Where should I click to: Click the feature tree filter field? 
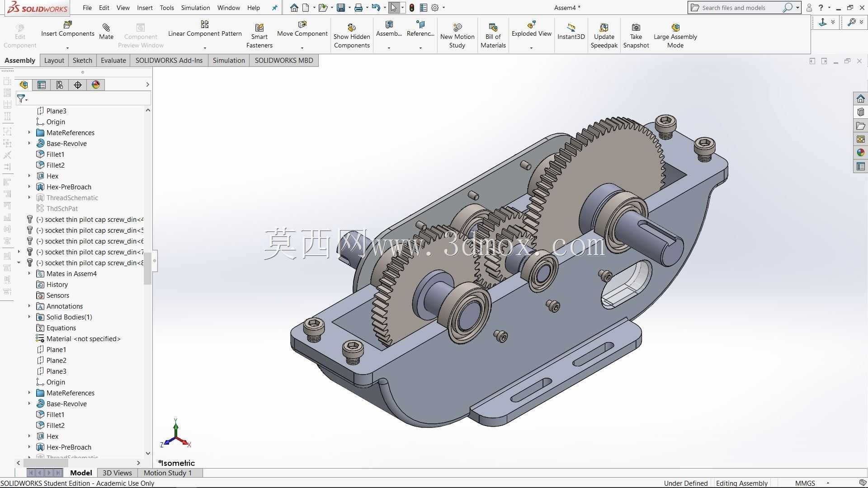(84, 98)
